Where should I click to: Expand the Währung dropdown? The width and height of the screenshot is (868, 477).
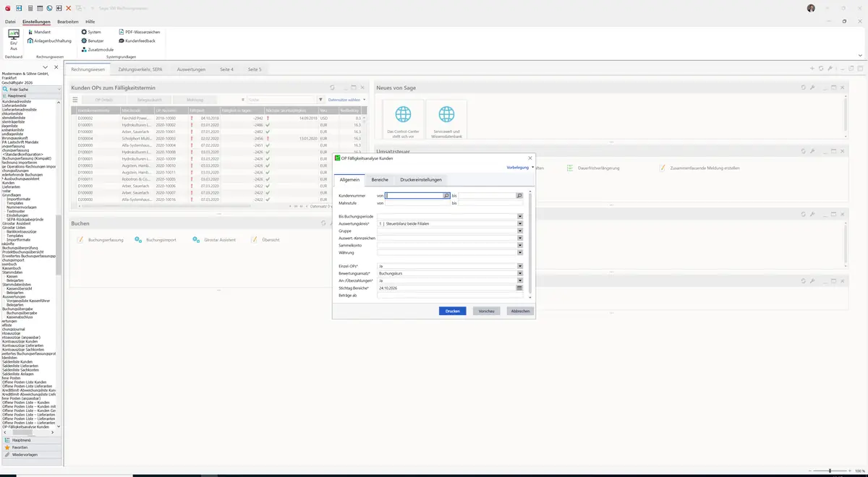(520, 252)
